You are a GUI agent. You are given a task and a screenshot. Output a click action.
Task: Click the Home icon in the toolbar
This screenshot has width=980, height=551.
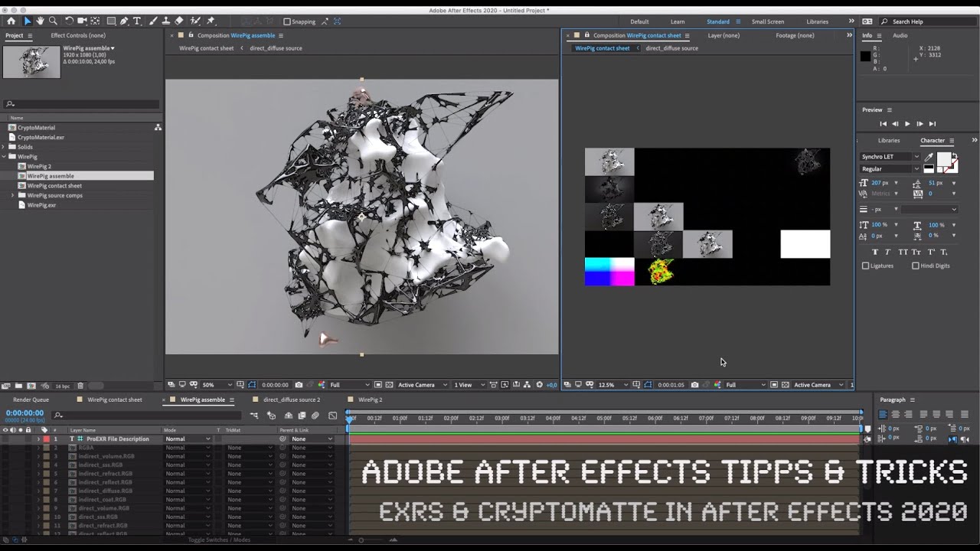pyautogui.click(x=11, y=21)
